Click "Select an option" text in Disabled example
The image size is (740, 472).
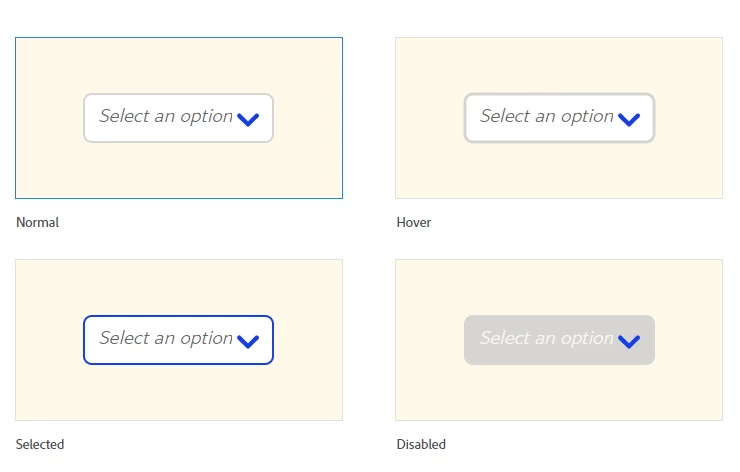point(546,339)
